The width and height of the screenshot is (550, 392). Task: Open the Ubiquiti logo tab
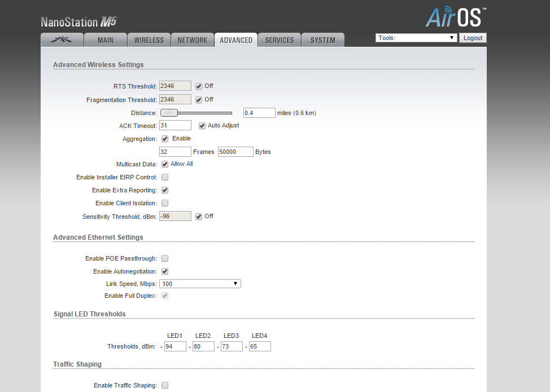click(62, 40)
